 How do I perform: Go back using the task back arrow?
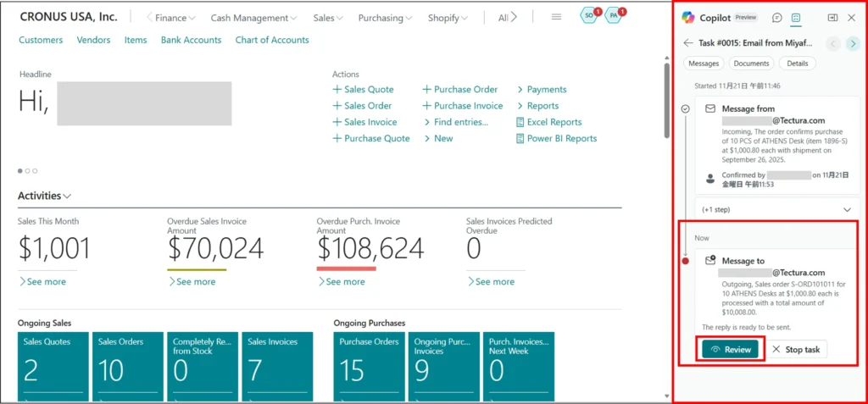click(x=688, y=43)
